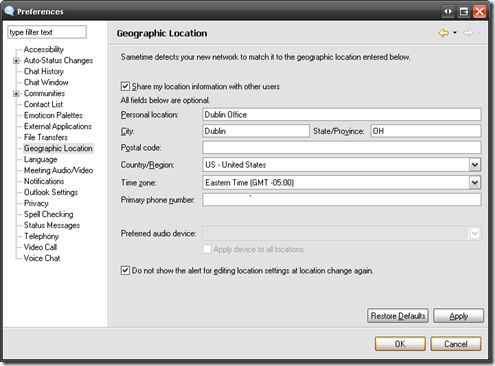Toggle Share my location information checkbox

pyautogui.click(x=125, y=87)
